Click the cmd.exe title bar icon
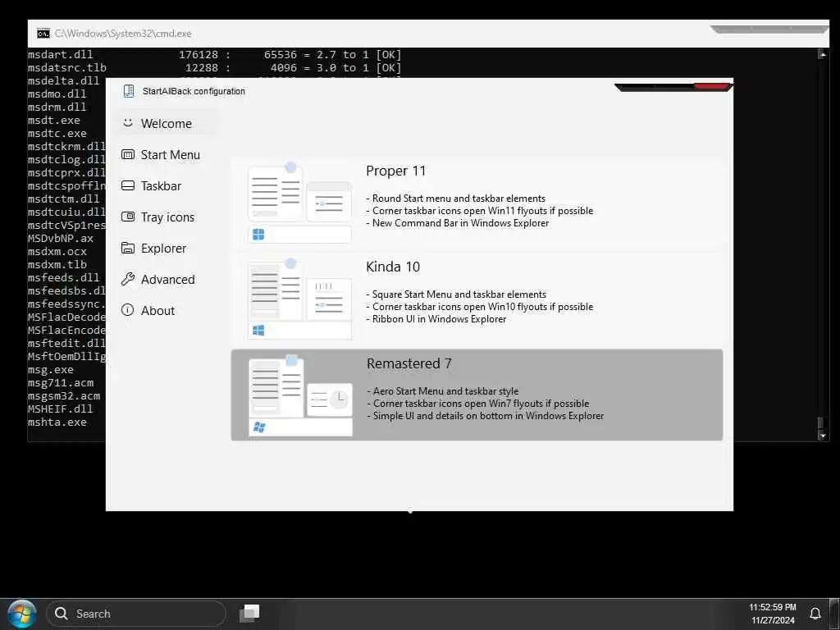The width and height of the screenshot is (840, 630). tap(43, 33)
